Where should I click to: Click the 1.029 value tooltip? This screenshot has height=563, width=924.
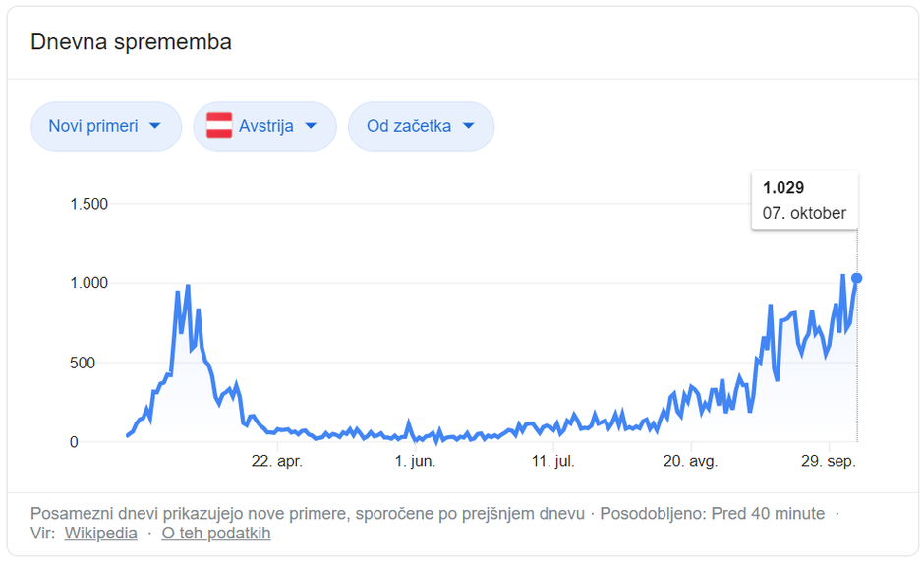point(804,200)
